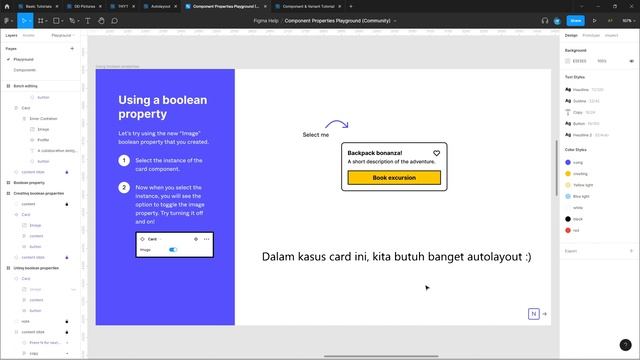
Task: Open the Playground page dropdown in layers panel
Action: pos(63,36)
